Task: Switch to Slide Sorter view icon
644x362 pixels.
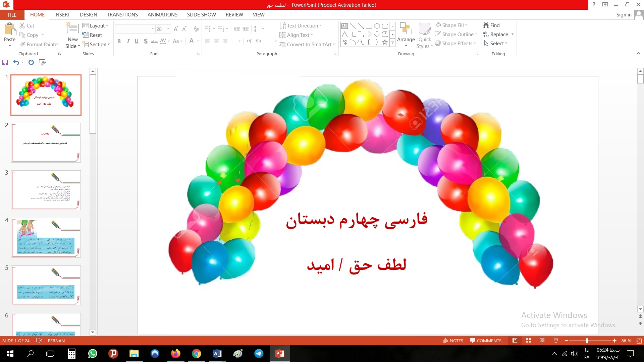Action: (529, 341)
